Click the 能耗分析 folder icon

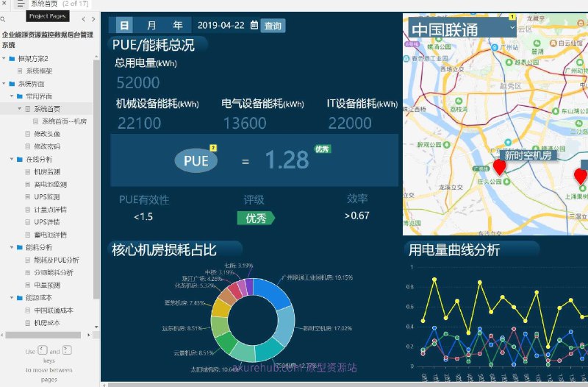pyautogui.click(x=20, y=247)
